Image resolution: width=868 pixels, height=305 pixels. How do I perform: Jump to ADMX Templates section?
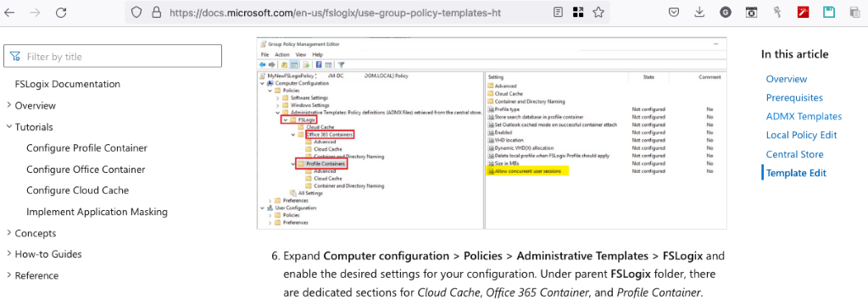tap(804, 117)
